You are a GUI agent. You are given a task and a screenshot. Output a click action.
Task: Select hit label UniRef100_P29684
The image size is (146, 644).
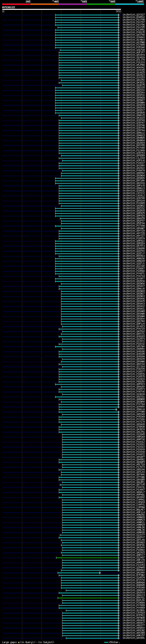point(134,602)
